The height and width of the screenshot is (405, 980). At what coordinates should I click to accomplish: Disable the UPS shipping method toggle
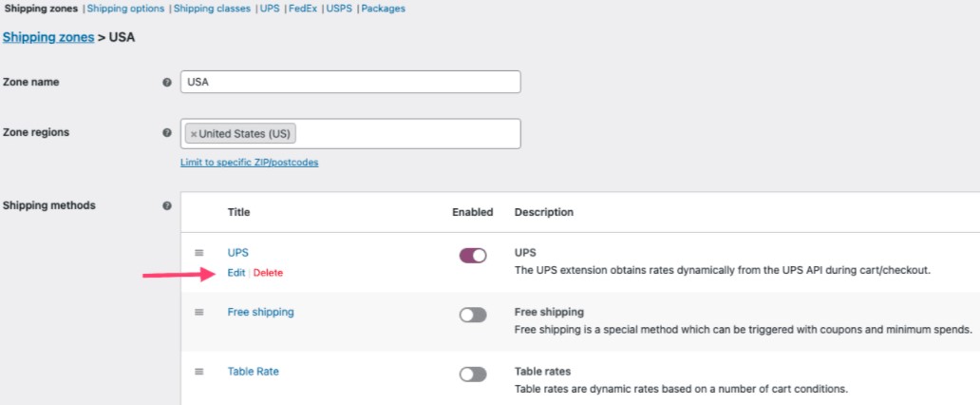(472, 255)
